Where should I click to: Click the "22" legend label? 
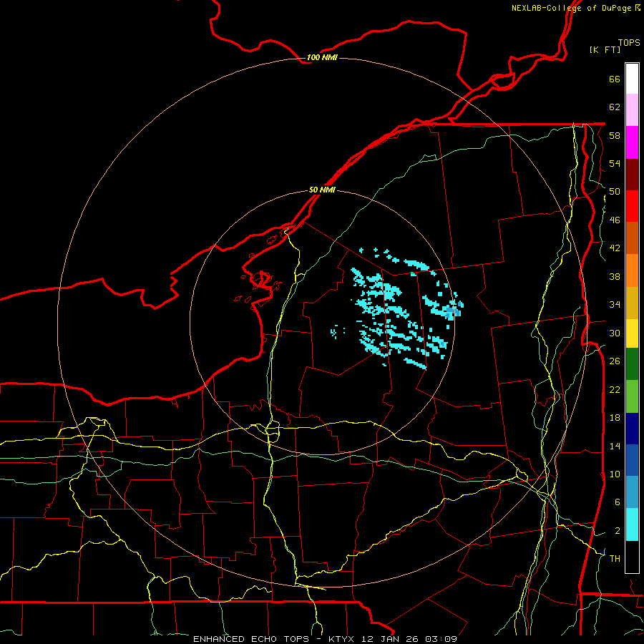pos(615,389)
